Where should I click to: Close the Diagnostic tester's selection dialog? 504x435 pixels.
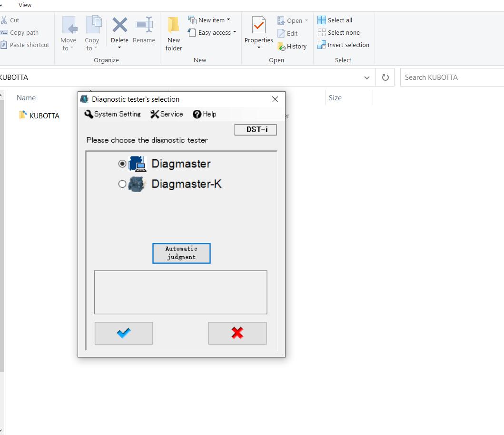tap(275, 99)
